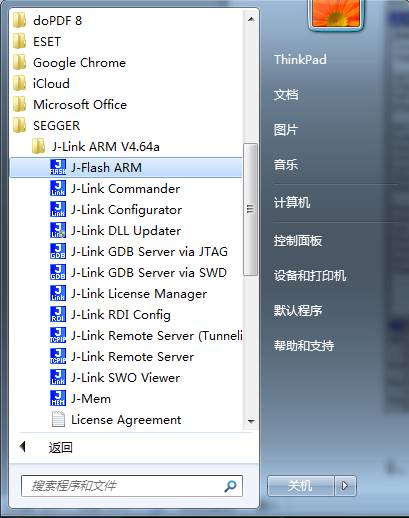Screen dimensions: 409x518
Task: Click the 关机 shutdown button
Action: (x=300, y=486)
